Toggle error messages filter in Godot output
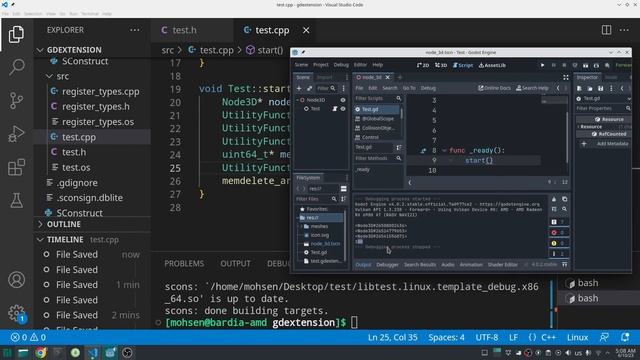The image size is (640, 360). click(558, 233)
